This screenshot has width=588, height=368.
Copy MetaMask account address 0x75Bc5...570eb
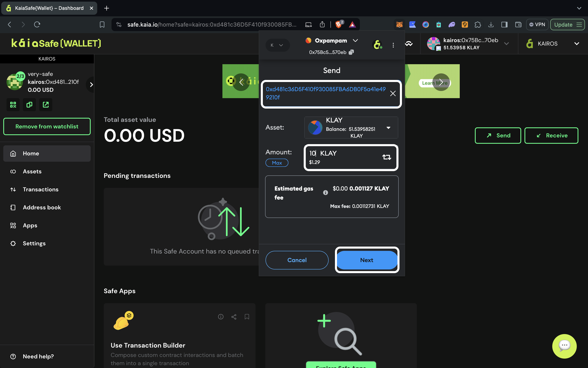click(x=351, y=52)
